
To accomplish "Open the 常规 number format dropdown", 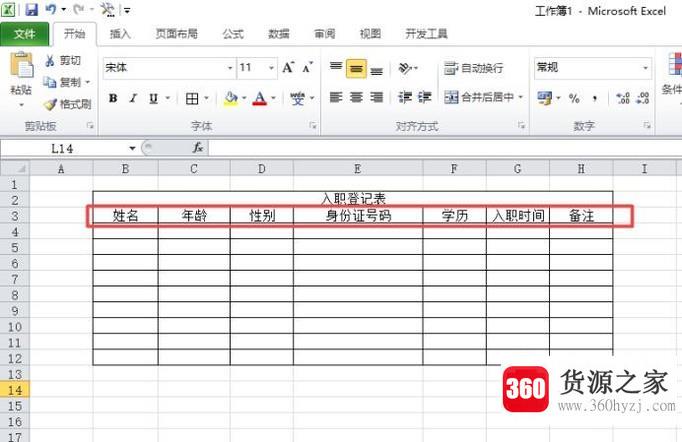I will click(645, 68).
